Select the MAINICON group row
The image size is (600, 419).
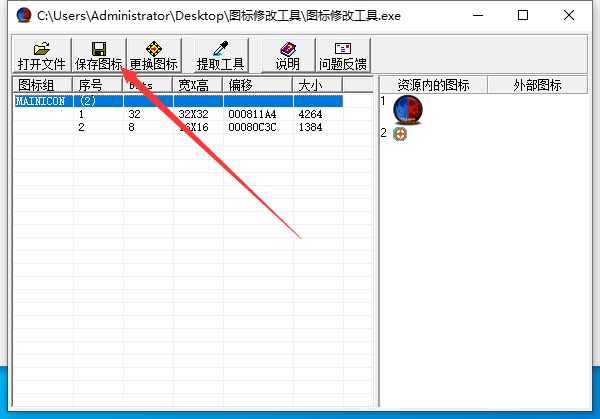[41, 101]
